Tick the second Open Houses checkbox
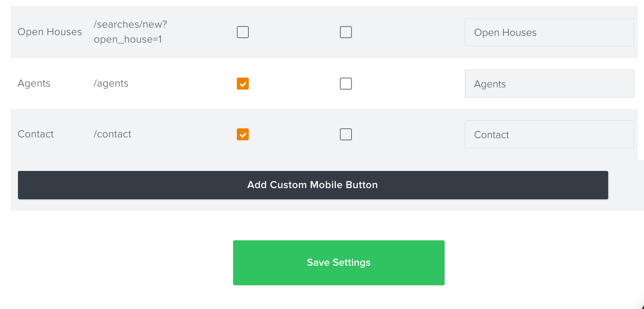Screen dimensions: 644x309 pos(346,32)
